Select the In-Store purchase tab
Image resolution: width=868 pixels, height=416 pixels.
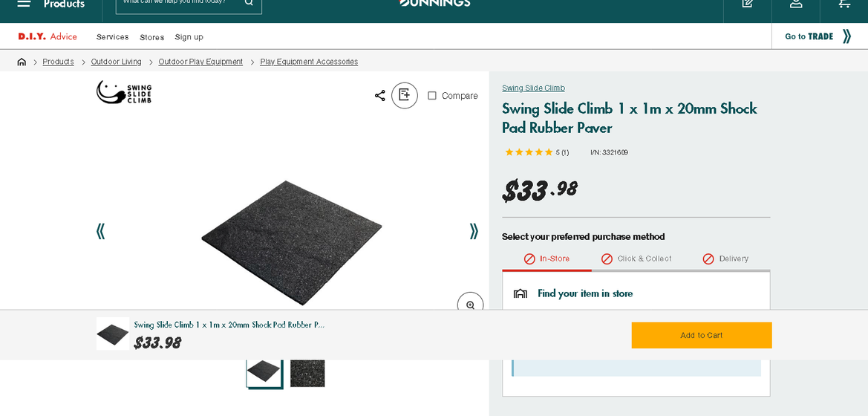click(546, 259)
